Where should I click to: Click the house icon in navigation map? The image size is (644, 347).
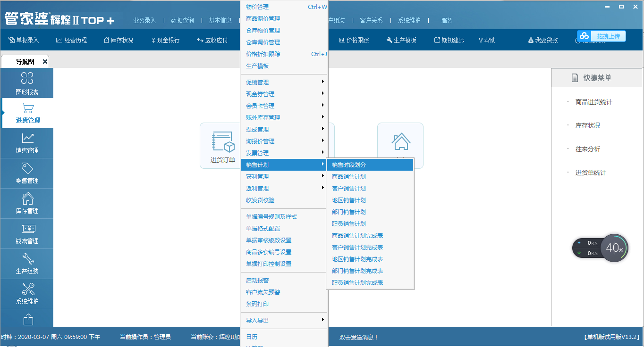point(400,141)
